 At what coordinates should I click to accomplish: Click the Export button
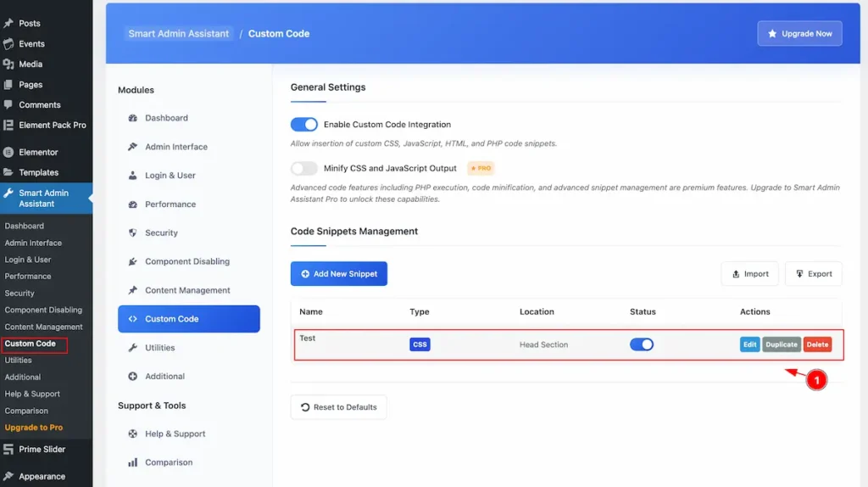814,274
